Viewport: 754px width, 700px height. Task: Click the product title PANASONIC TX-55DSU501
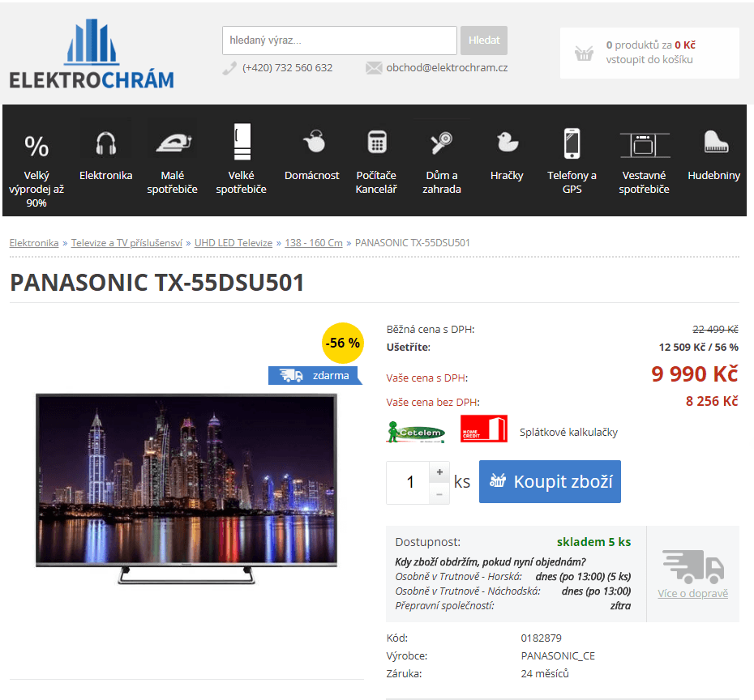click(157, 283)
